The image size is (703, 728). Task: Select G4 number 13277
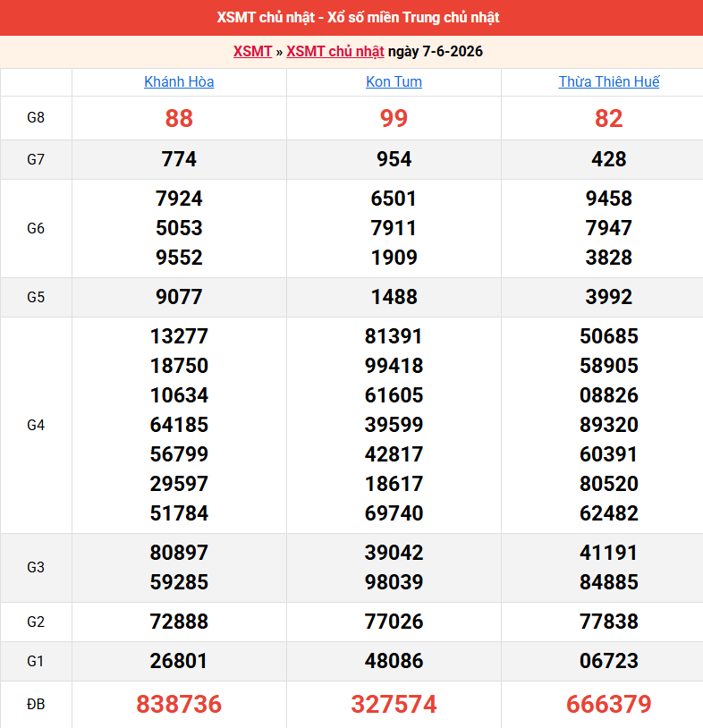[x=179, y=336]
